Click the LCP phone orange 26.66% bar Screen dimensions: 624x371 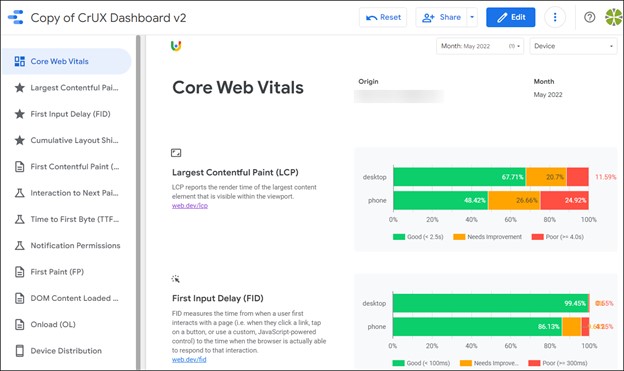tap(514, 200)
